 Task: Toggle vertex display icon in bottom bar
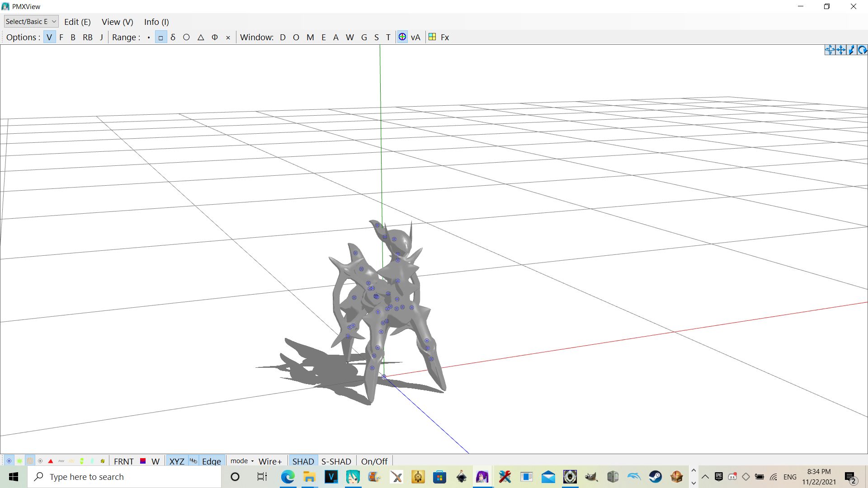9,461
